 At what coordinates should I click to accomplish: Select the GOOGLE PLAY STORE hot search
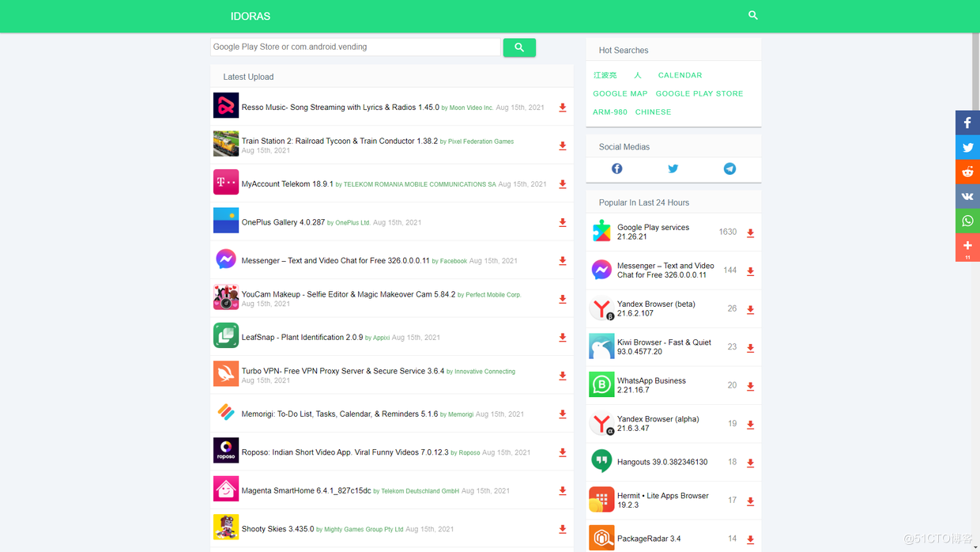click(x=699, y=93)
